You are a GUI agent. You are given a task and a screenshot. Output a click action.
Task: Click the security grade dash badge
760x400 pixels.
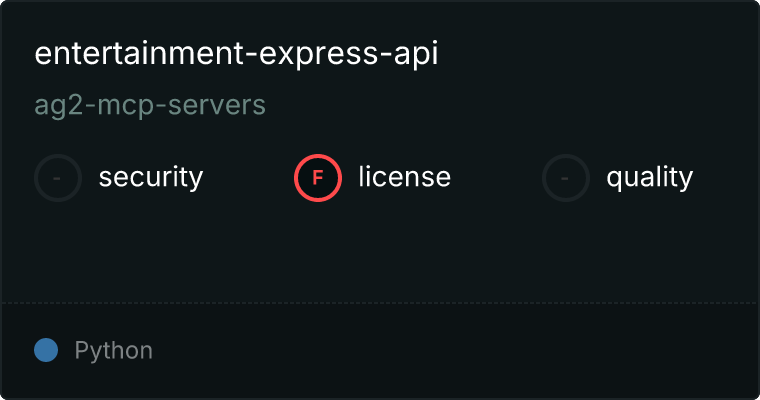(x=58, y=178)
